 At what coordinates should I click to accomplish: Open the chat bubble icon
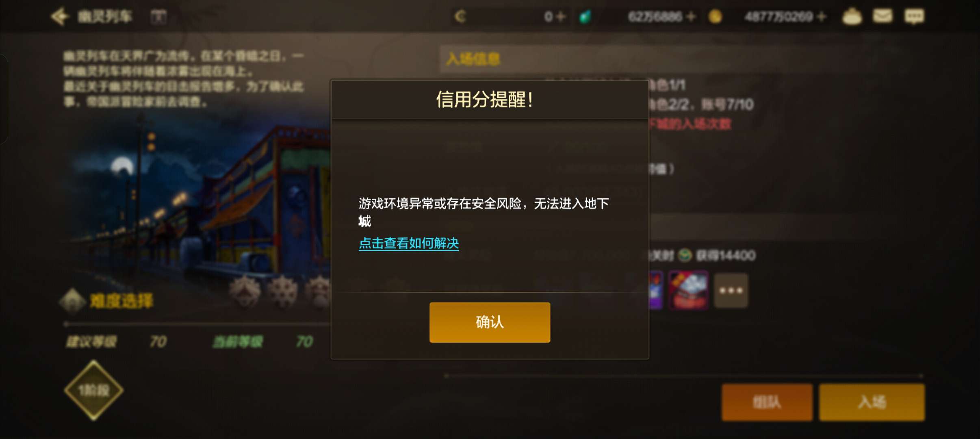pyautogui.click(x=914, y=17)
